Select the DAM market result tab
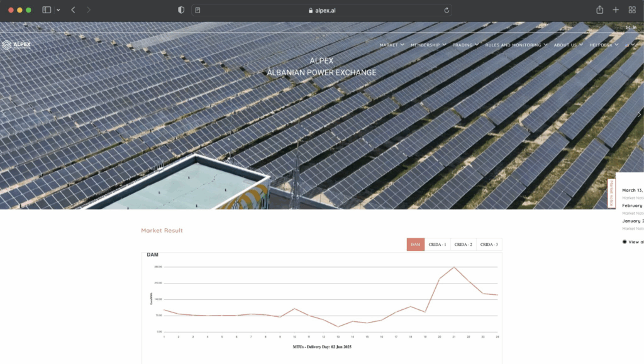This screenshot has width=644, height=364. coord(416,245)
